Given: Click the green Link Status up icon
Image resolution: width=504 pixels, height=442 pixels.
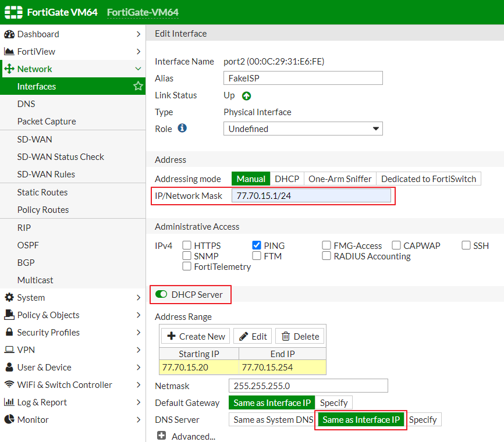Looking at the screenshot, I should click(247, 96).
